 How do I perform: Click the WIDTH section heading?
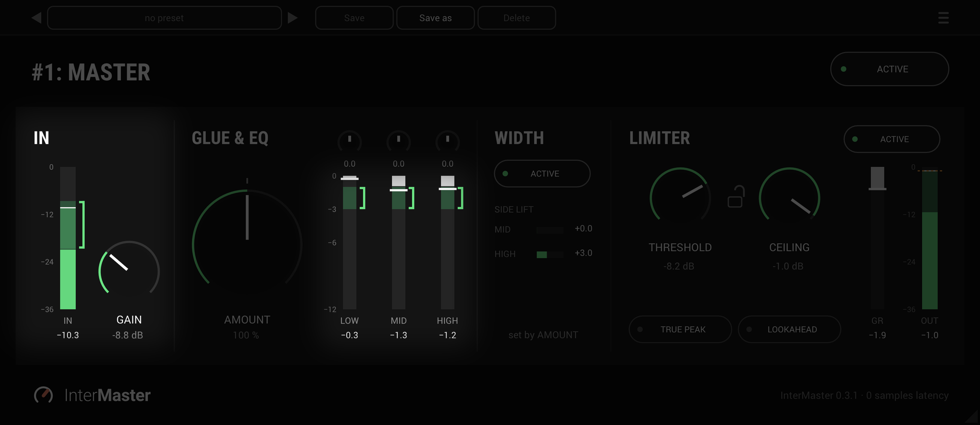click(519, 138)
